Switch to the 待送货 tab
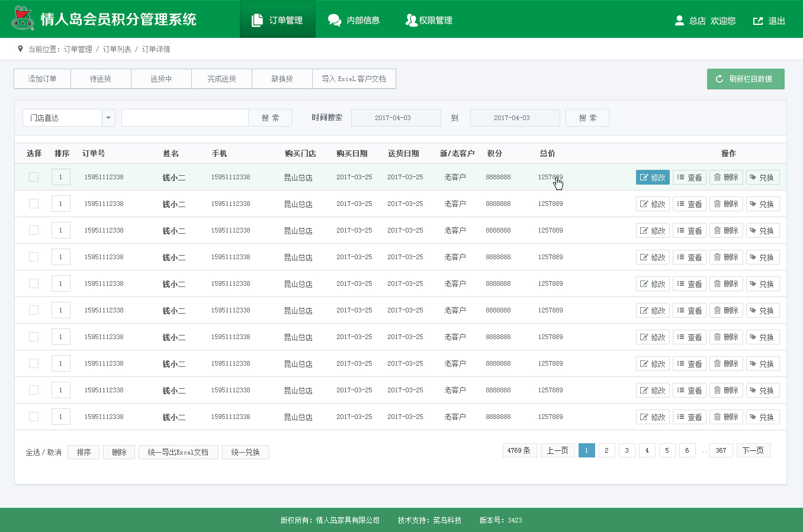803x532 pixels. (x=101, y=79)
